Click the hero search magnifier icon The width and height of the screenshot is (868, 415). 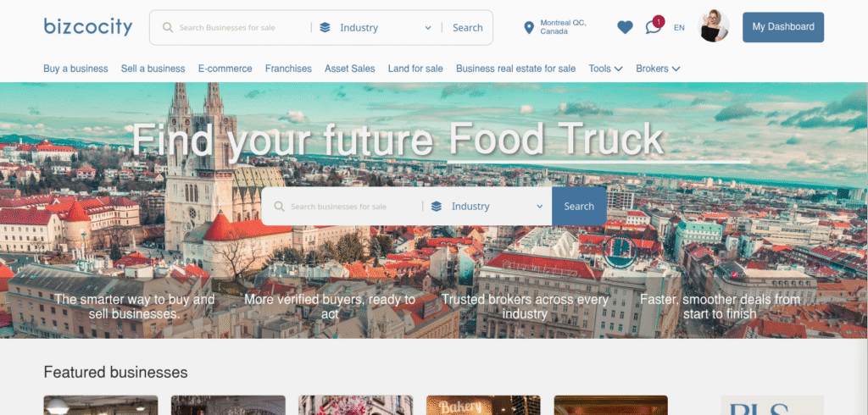point(279,207)
